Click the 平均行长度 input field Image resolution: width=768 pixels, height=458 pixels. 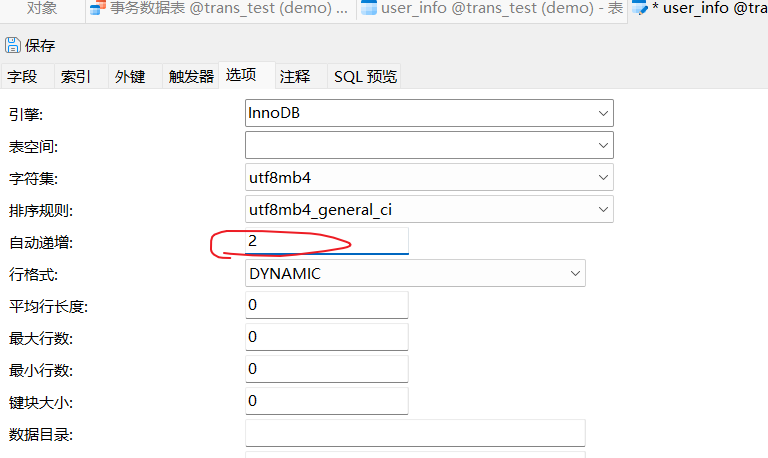click(x=326, y=305)
